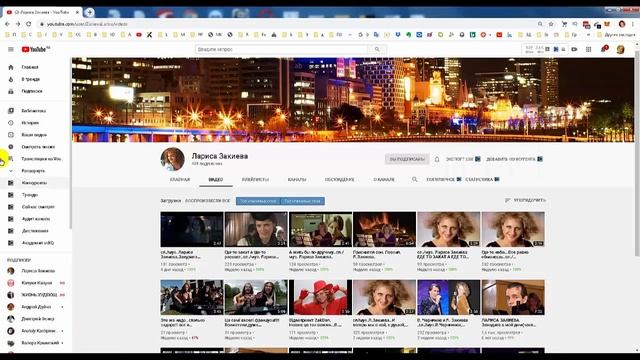This screenshot has width=640, height=360.
Task: Click the channel search magnifier icon
Action: (x=415, y=180)
